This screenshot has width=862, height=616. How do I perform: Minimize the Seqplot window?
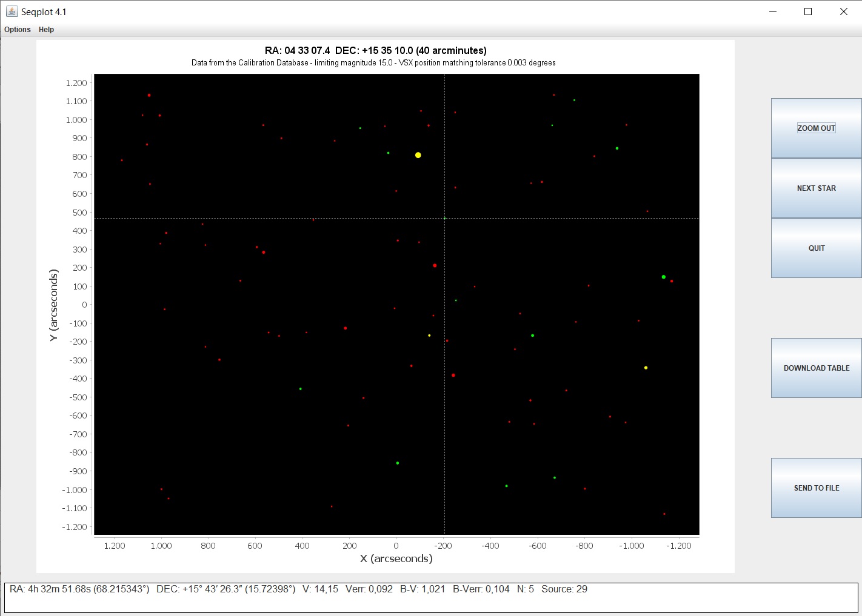[x=773, y=12]
